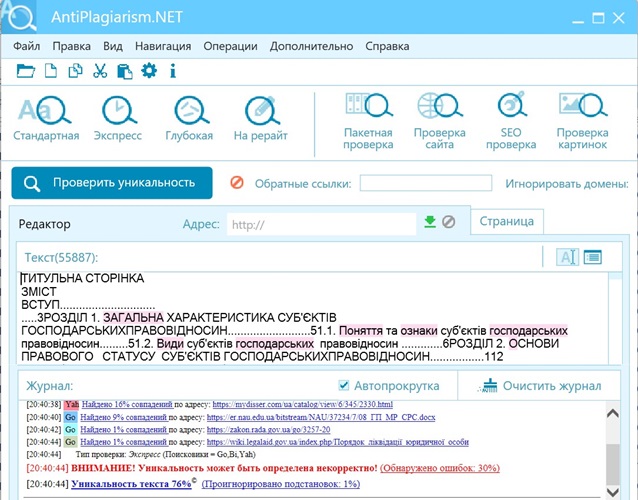
Task: Open the Справка menu
Action: click(x=387, y=46)
